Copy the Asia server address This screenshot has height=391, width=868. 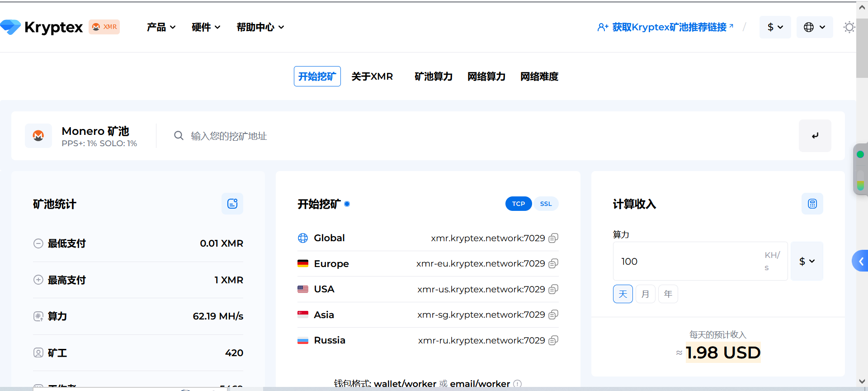[553, 315]
